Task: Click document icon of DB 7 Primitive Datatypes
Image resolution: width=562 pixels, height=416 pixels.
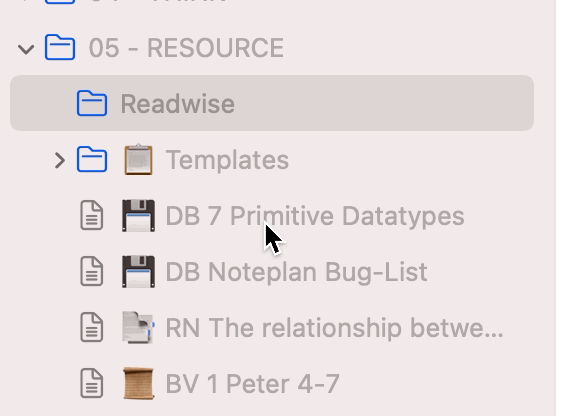Action: 92,215
